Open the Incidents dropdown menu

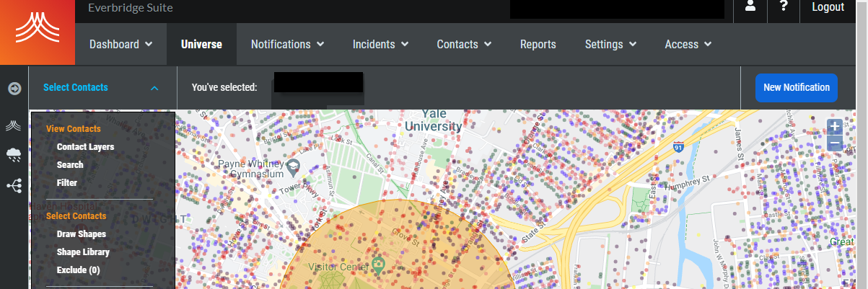380,44
